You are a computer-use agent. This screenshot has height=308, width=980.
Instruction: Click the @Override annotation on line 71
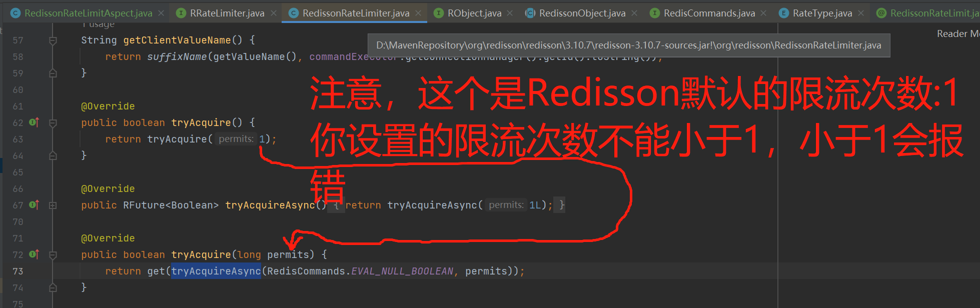108,238
